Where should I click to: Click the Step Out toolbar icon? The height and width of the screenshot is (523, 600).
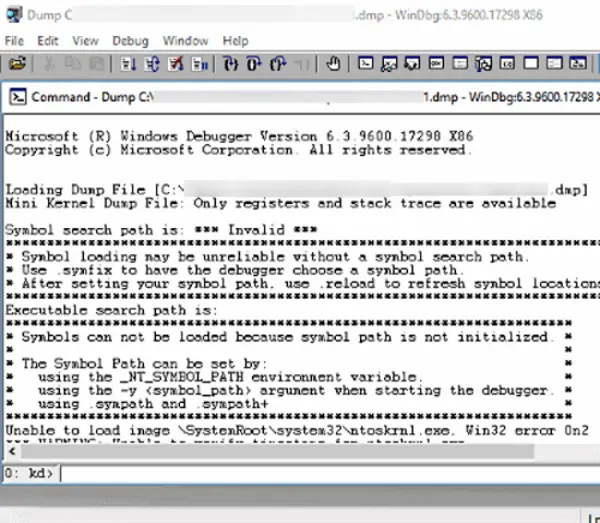click(x=278, y=64)
